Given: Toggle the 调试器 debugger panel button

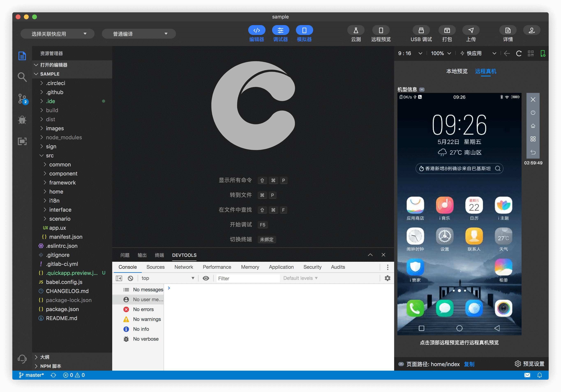Looking at the screenshot, I should [x=280, y=30].
